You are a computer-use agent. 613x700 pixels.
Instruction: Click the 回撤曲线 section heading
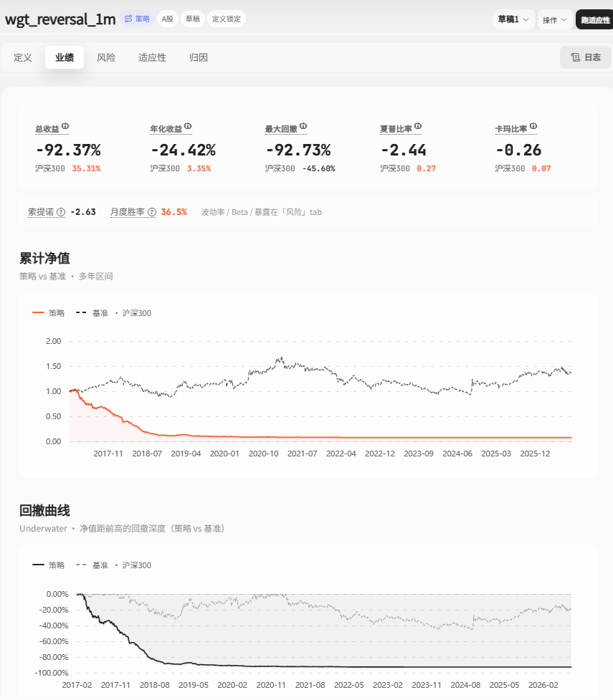(x=44, y=511)
